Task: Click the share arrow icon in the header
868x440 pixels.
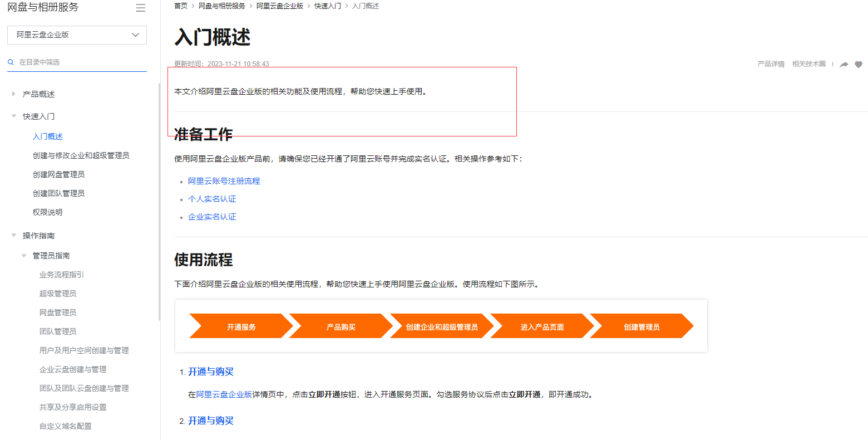Action: click(x=844, y=64)
